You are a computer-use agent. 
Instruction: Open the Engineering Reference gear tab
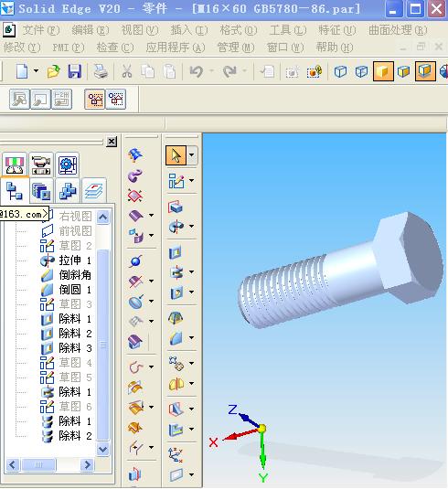click(x=68, y=165)
